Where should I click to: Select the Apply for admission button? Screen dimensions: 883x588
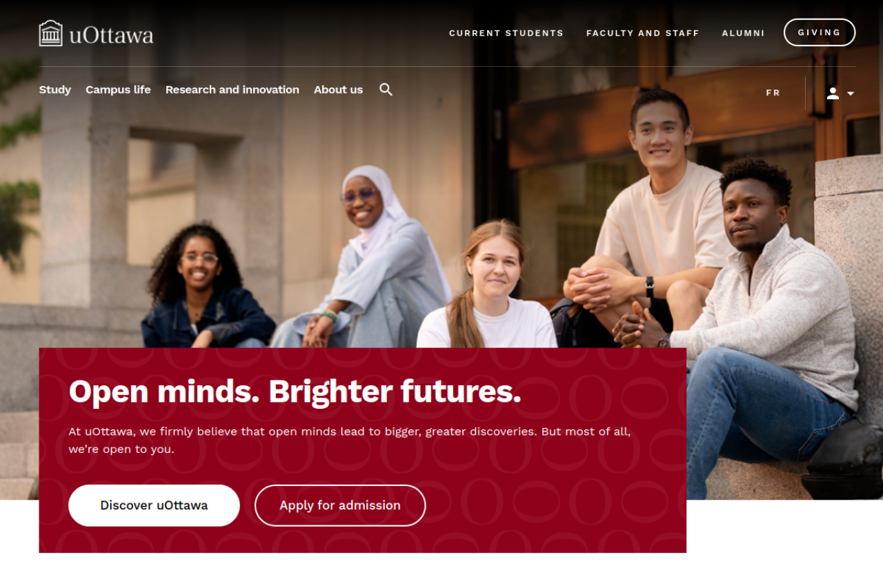click(340, 505)
